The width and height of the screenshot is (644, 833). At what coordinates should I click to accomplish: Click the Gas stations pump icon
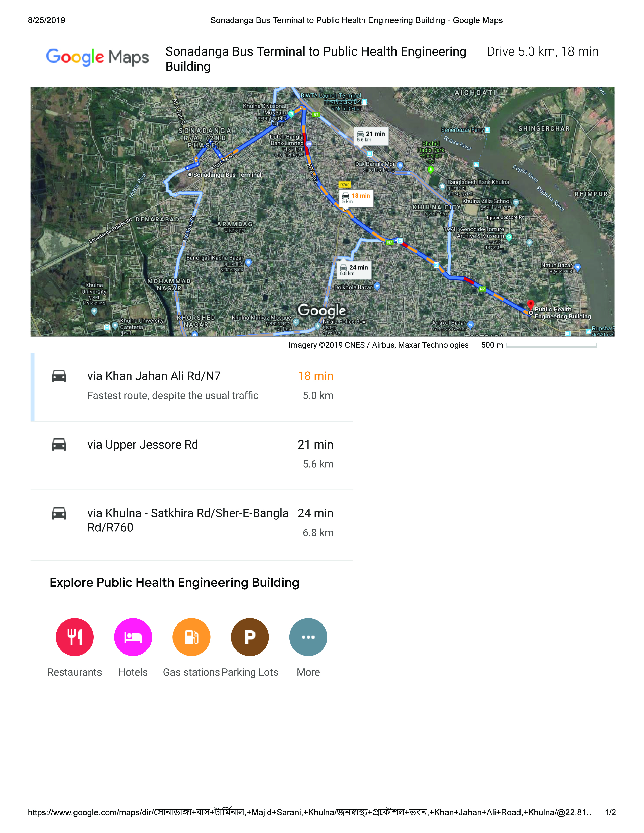coord(191,637)
